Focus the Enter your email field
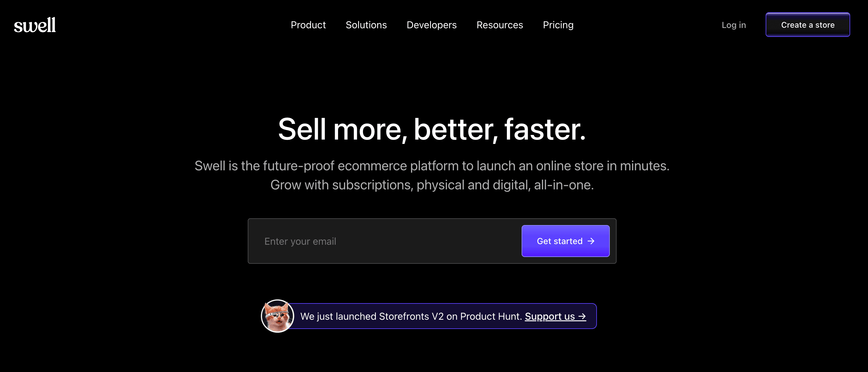This screenshot has height=372, width=868. pyautogui.click(x=384, y=241)
